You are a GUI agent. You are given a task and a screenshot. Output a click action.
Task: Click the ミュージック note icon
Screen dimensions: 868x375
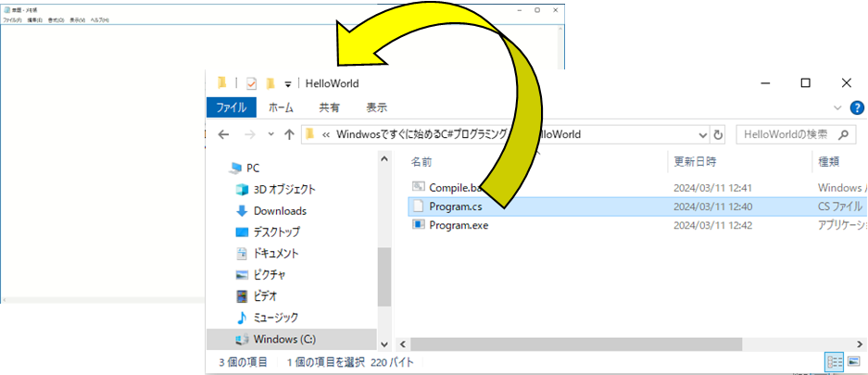click(x=242, y=318)
